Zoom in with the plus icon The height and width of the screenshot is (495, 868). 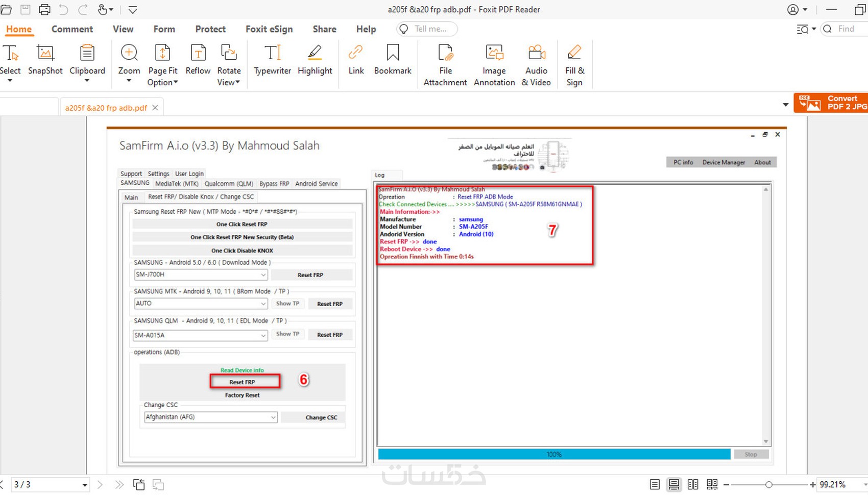pyautogui.click(x=813, y=485)
